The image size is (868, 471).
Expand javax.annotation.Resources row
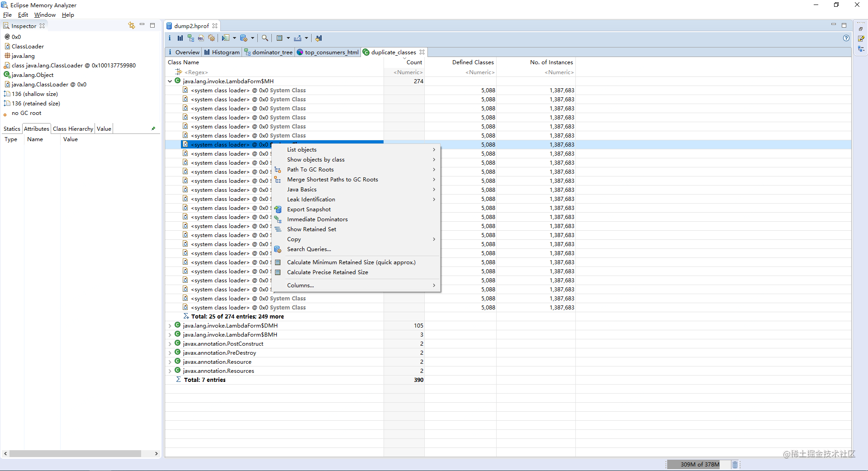[170, 371]
